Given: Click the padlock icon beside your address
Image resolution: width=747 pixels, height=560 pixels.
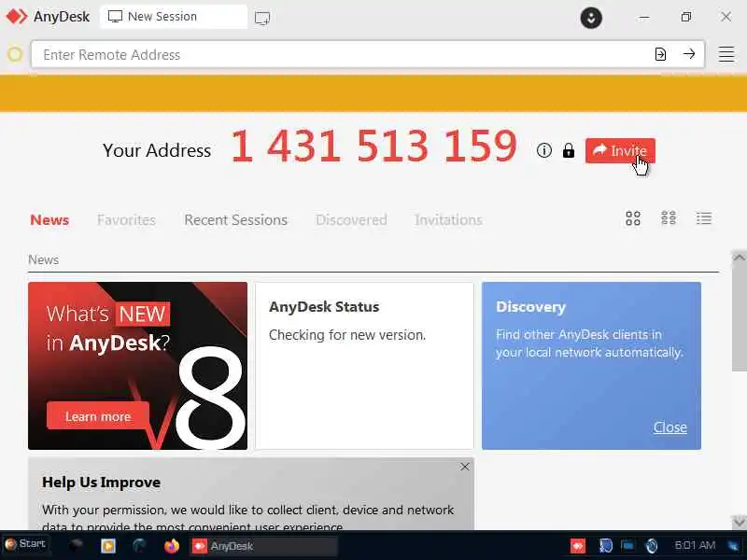Looking at the screenshot, I should [569, 150].
